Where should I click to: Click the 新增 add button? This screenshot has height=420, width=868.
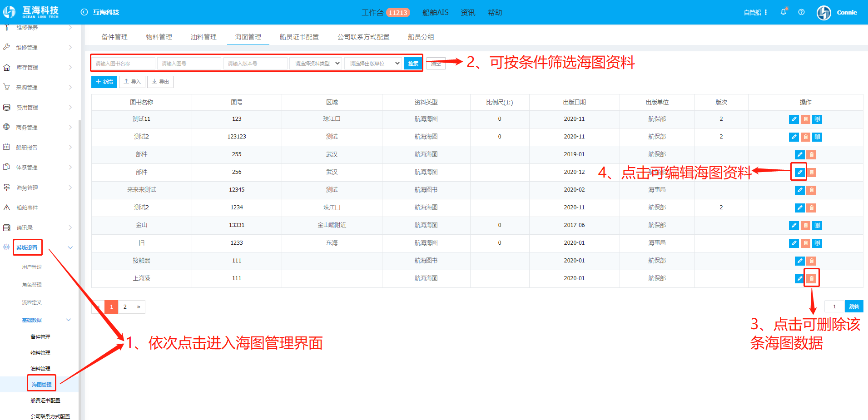[104, 82]
